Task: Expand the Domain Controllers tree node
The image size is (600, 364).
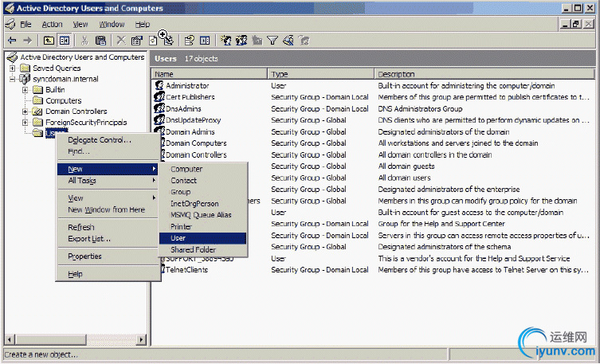Action: click(x=25, y=112)
